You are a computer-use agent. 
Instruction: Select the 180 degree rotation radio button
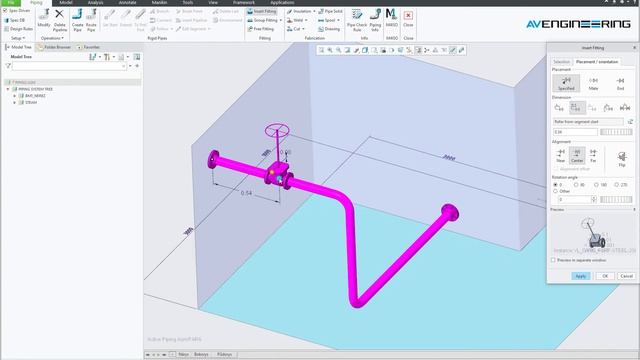pyautogui.click(x=596, y=185)
